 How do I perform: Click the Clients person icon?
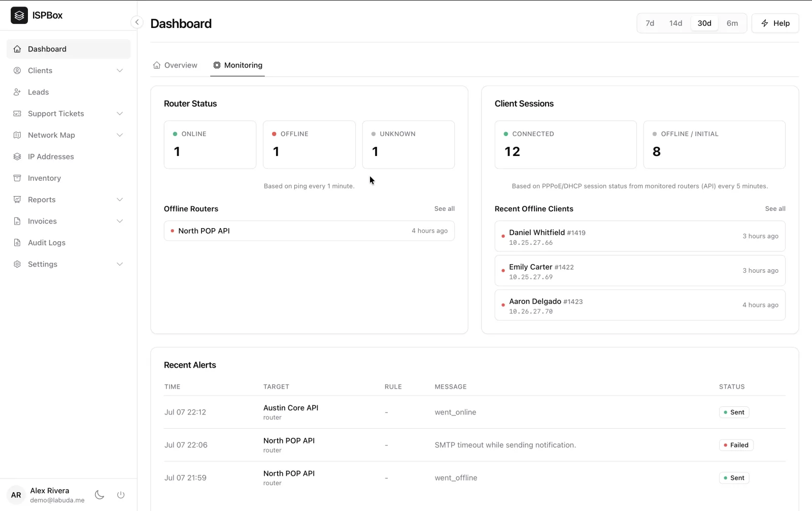tap(17, 71)
